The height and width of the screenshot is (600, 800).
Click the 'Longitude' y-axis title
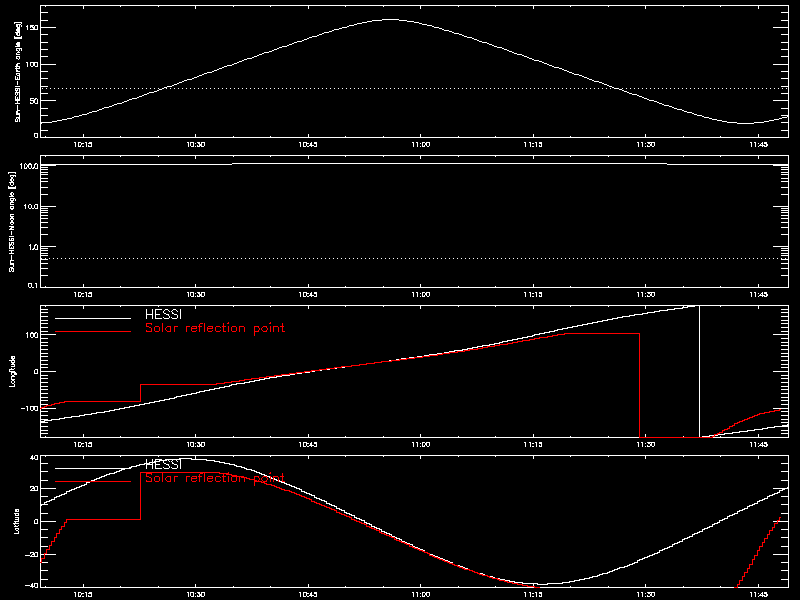point(12,371)
